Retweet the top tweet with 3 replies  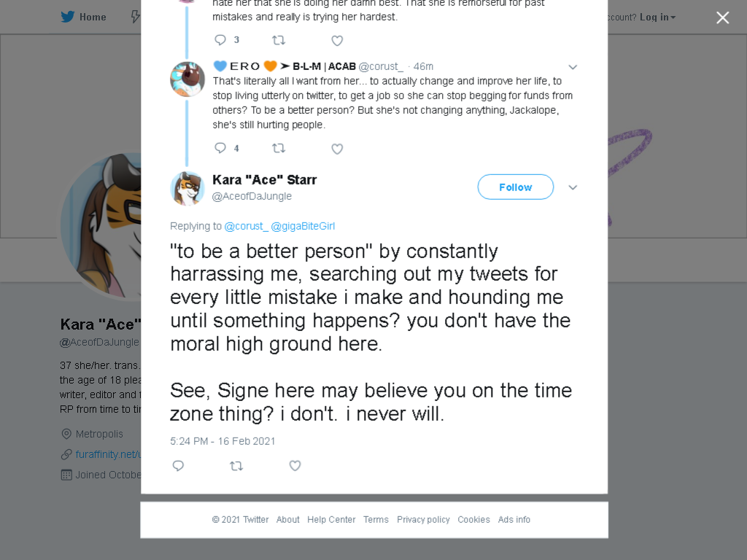(279, 41)
